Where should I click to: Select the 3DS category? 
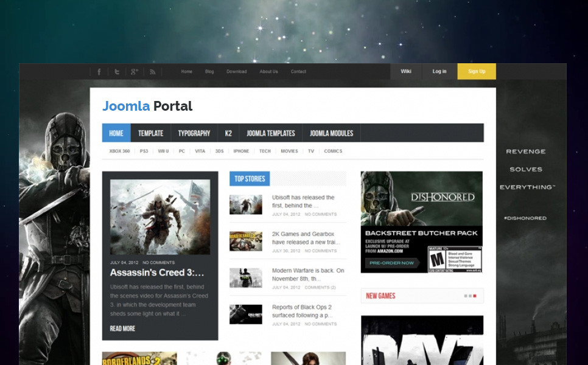coord(219,151)
